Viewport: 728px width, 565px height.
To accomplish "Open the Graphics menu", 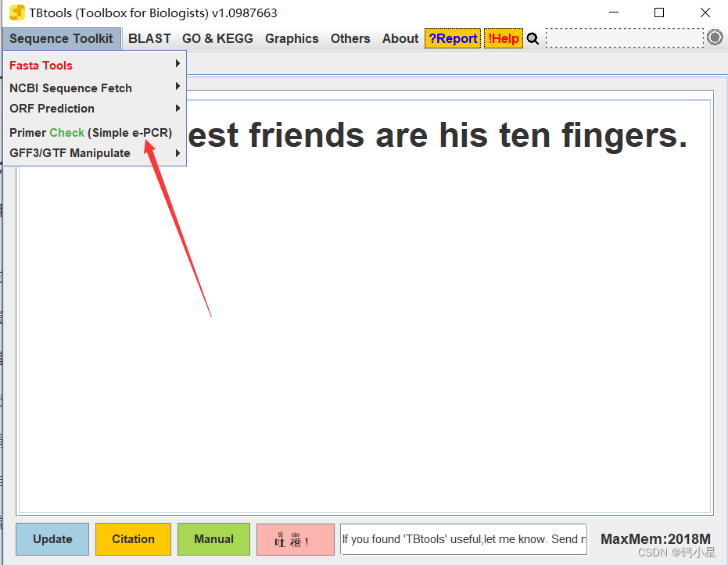I will pos(292,38).
